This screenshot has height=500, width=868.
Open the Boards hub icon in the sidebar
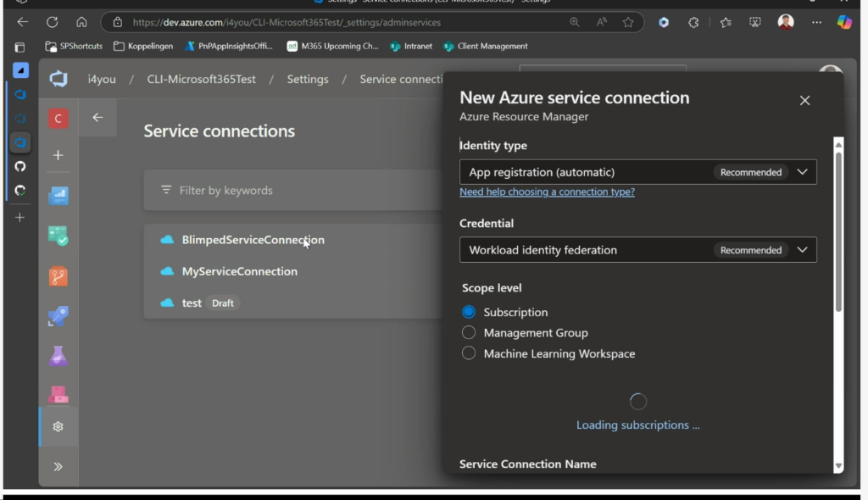(58, 236)
